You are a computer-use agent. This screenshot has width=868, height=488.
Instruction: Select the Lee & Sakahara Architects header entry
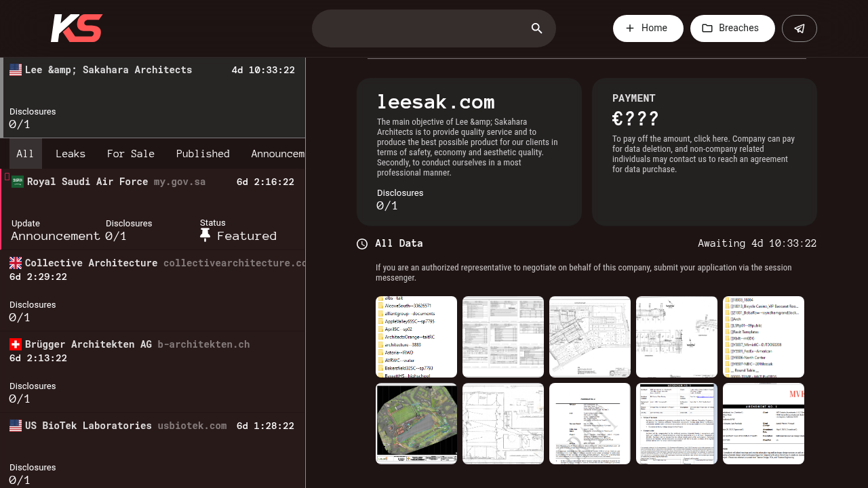153,98
